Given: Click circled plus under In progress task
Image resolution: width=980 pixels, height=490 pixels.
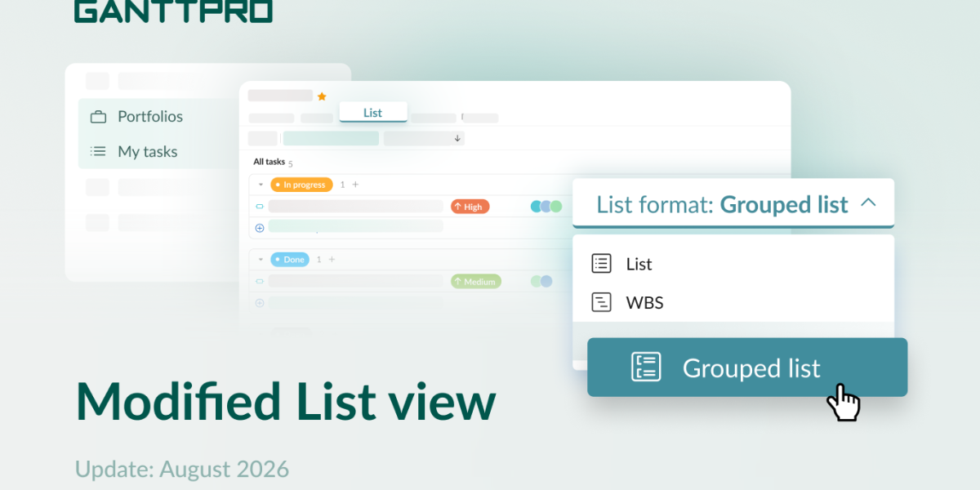Looking at the screenshot, I should [x=260, y=228].
